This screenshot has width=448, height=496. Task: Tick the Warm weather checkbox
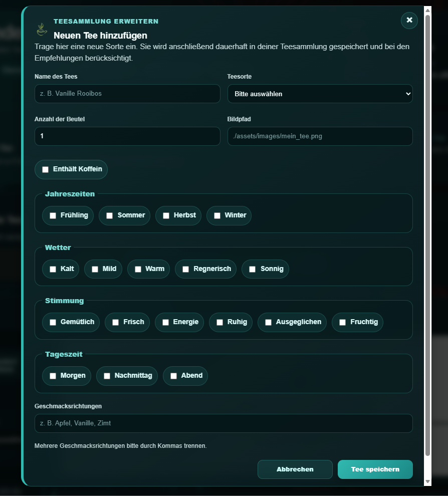[x=138, y=269]
